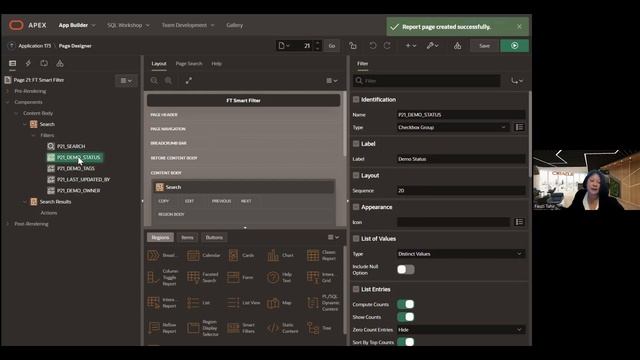Screen dimensions: 640x360
Task: Choose the Smart Filters region
Action: 241,328
